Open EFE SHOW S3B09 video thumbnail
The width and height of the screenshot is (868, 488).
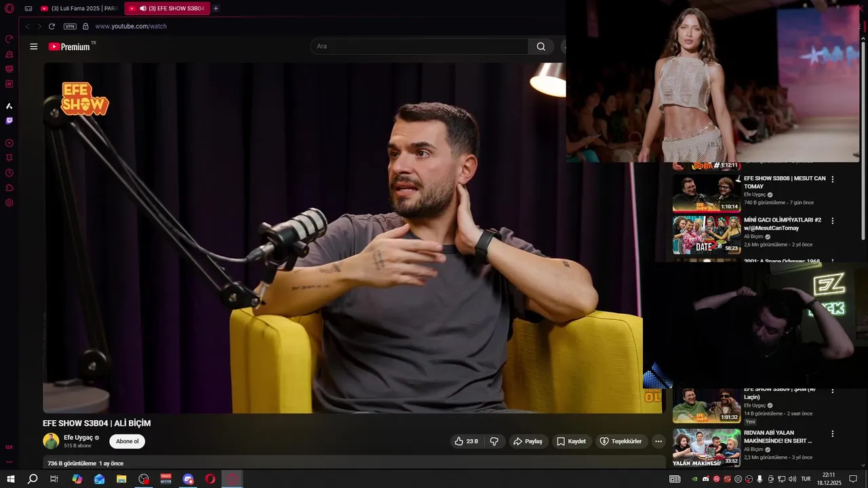point(706,405)
